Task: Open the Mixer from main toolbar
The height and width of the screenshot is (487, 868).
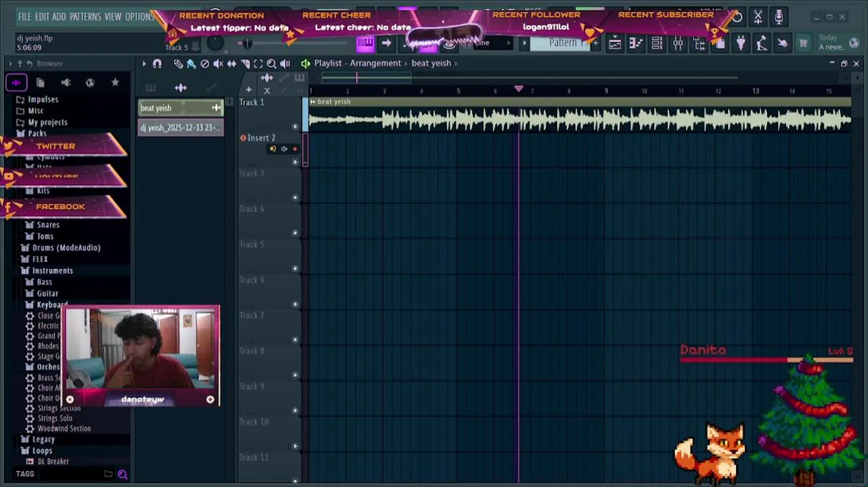Action: point(678,43)
